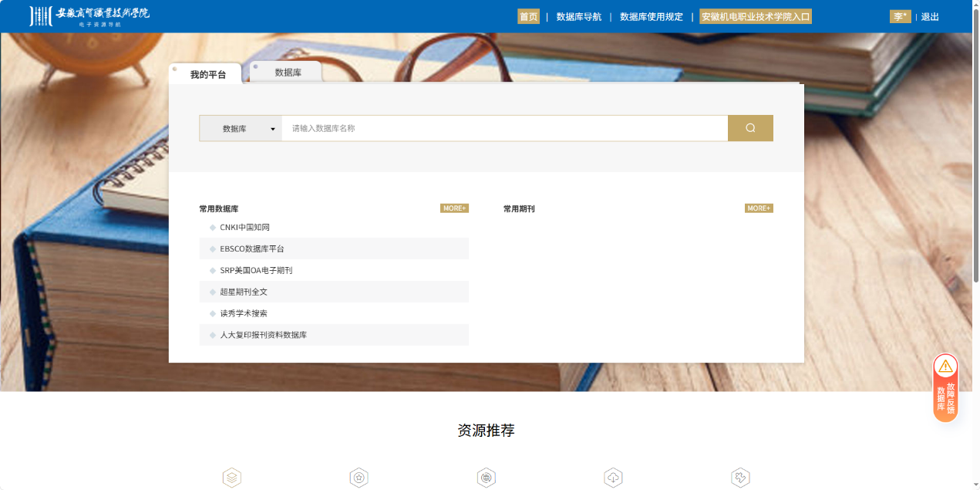Image resolution: width=980 pixels, height=490 pixels.
Task: Click the globe hexagon icon
Action: pos(486,478)
